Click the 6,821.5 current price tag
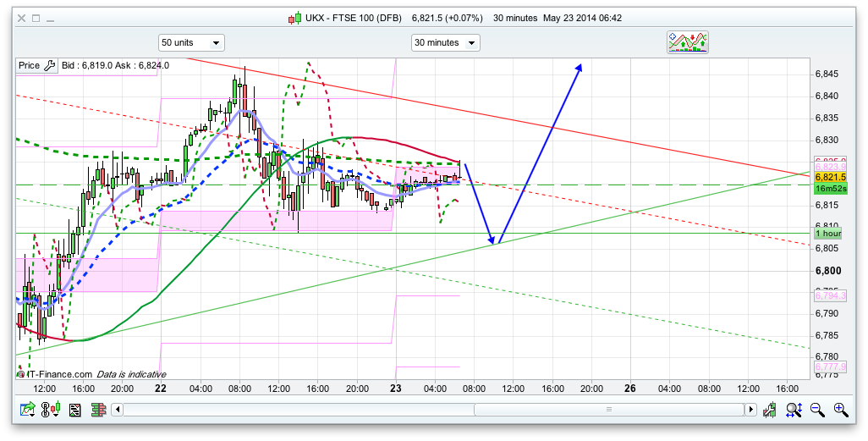The height and width of the screenshot is (441, 868). pyautogui.click(x=831, y=177)
